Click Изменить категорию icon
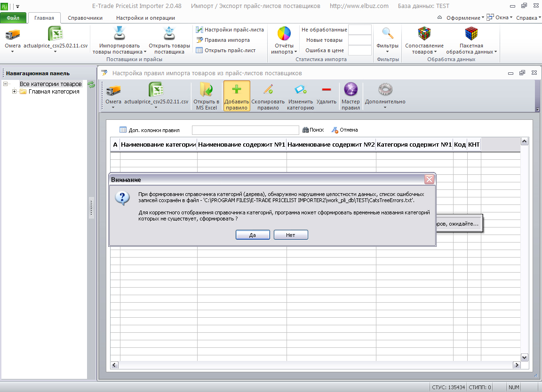542x392 pixels. tap(300, 89)
